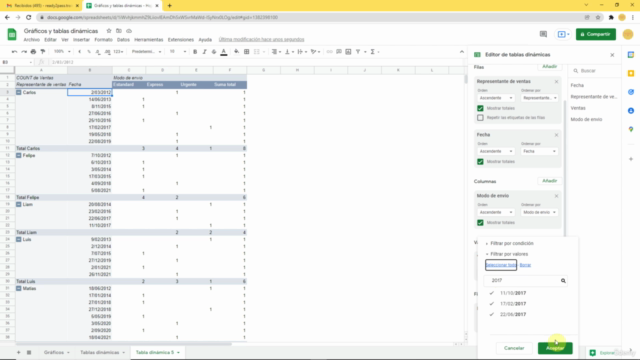Uncheck the 22/06/2017 filter value
The image size is (640, 360).
(x=492, y=314)
